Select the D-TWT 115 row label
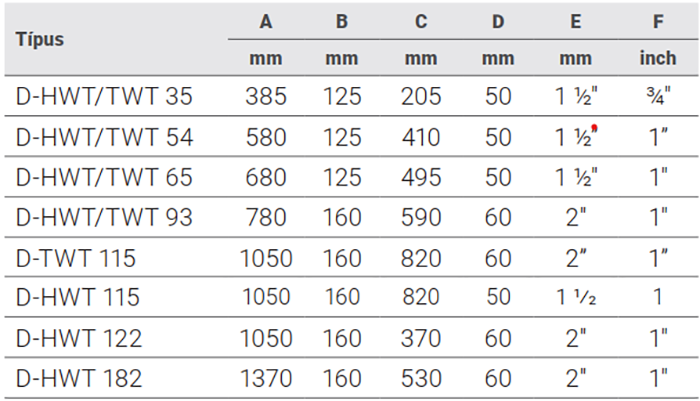700x401 pixels. click(76, 258)
